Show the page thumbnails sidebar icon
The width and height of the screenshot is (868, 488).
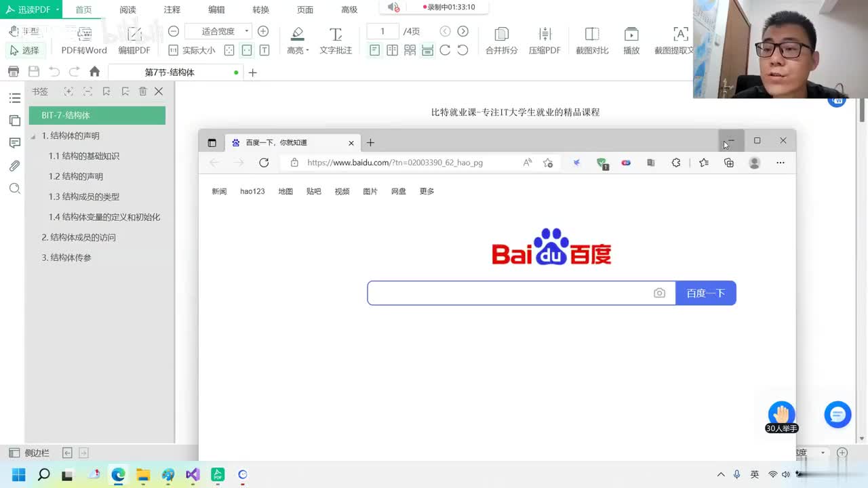tap(14, 121)
